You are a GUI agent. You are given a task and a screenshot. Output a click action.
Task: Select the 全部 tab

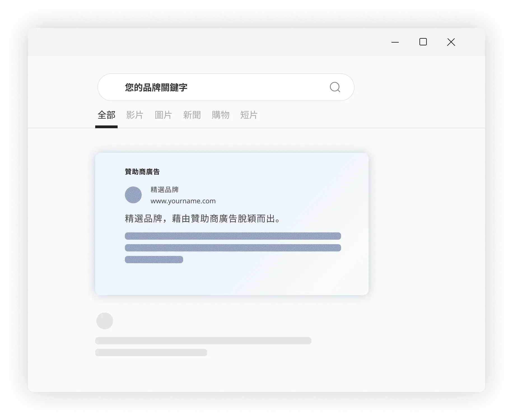pos(106,115)
